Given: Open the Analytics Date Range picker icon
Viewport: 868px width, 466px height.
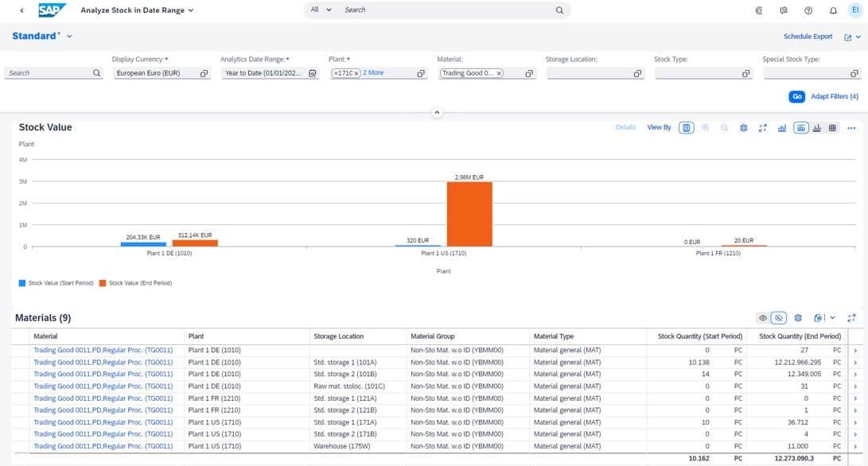Looking at the screenshot, I should point(312,73).
